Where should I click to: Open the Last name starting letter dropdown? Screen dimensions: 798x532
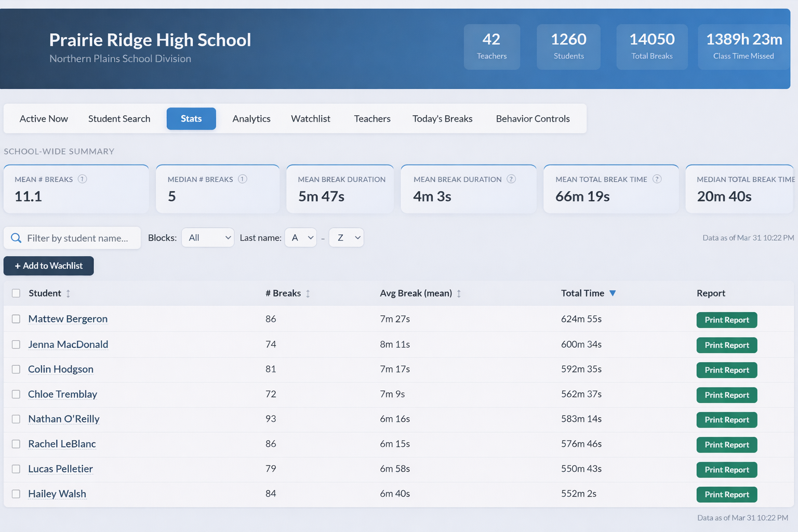300,237
